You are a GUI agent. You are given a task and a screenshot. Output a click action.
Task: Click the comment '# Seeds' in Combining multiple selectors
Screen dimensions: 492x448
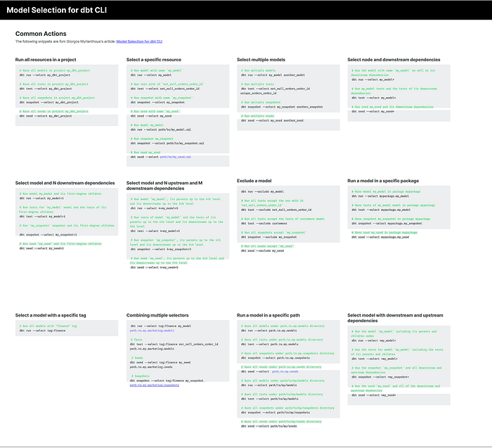pos(137,358)
